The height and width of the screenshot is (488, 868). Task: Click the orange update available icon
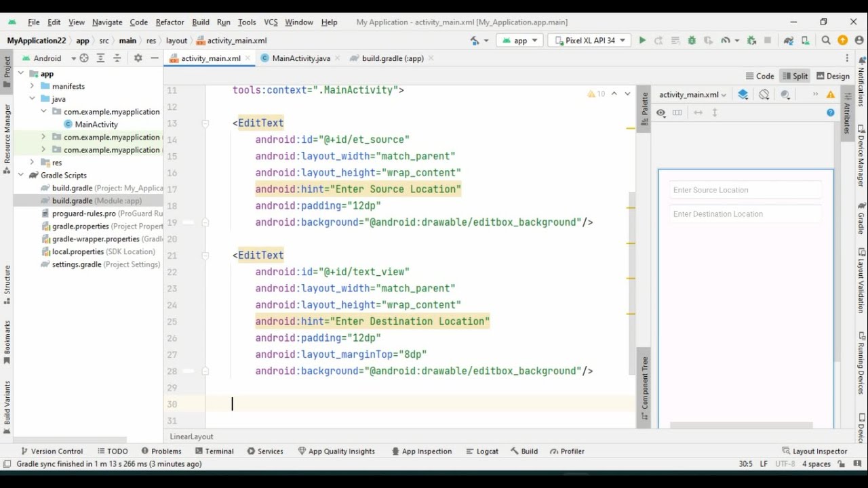point(842,41)
